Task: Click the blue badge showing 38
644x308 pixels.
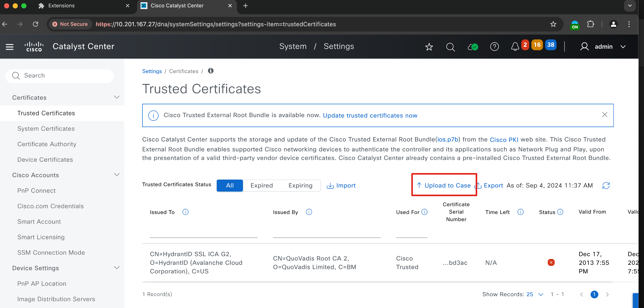Action: tap(551, 45)
